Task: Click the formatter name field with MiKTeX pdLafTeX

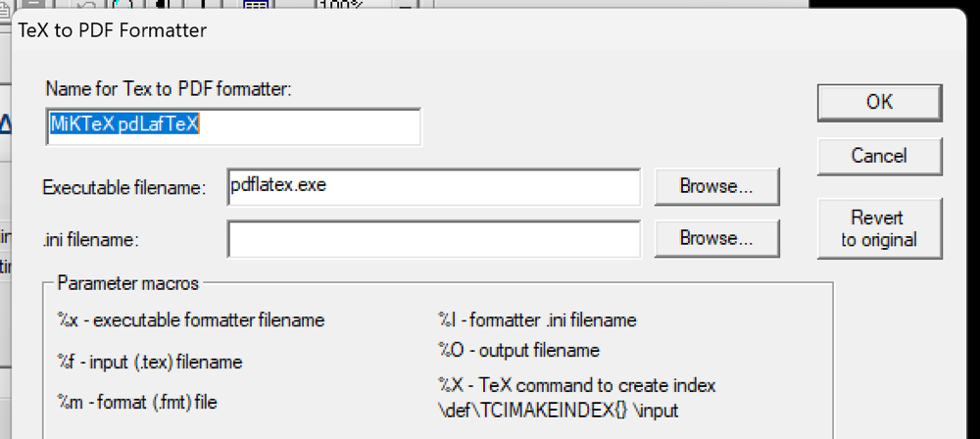Action: 233,127
